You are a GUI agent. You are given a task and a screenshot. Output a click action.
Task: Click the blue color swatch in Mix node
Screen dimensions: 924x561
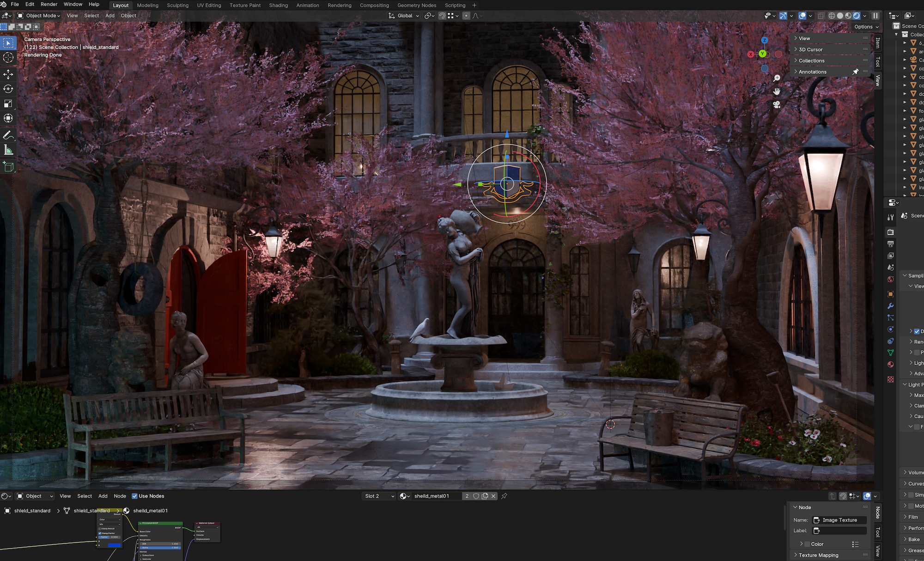click(114, 545)
